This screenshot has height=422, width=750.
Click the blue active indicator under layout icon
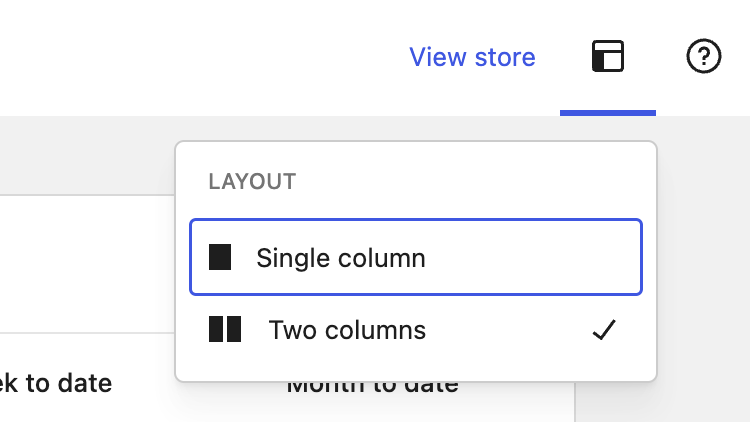pos(608,113)
